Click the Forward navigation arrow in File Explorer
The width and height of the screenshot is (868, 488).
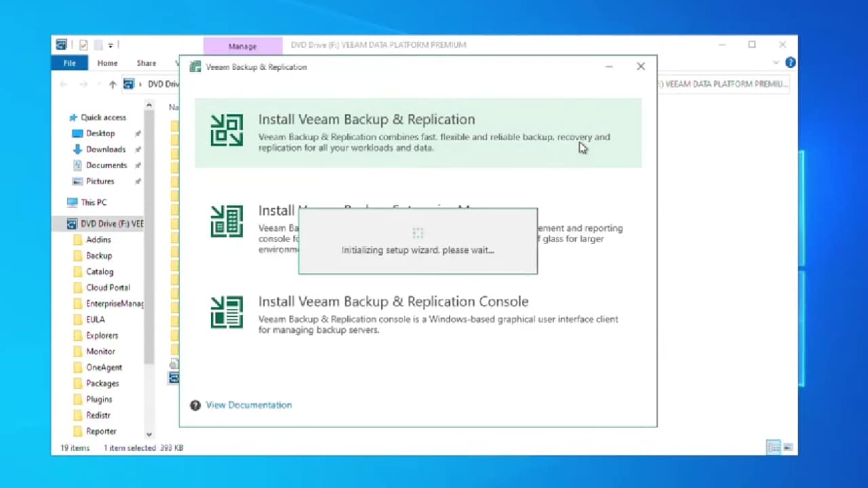(x=83, y=84)
